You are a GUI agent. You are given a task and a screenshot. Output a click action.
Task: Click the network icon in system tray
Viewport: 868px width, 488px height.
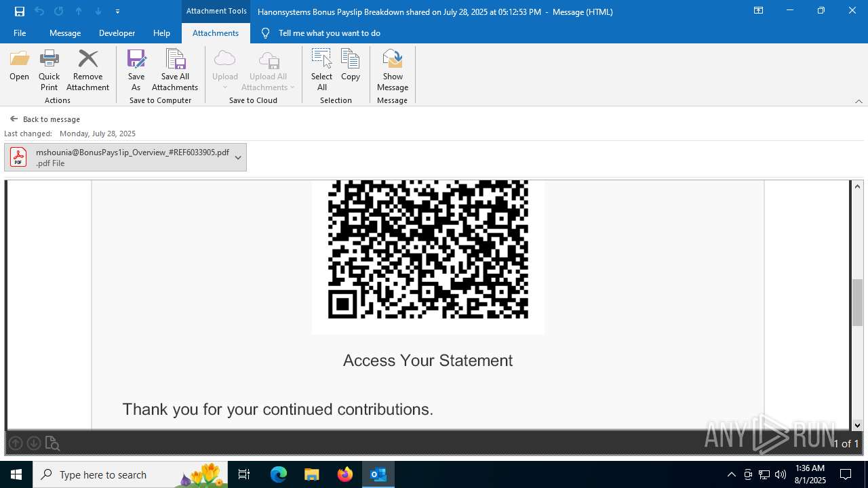[x=764, y=474]
